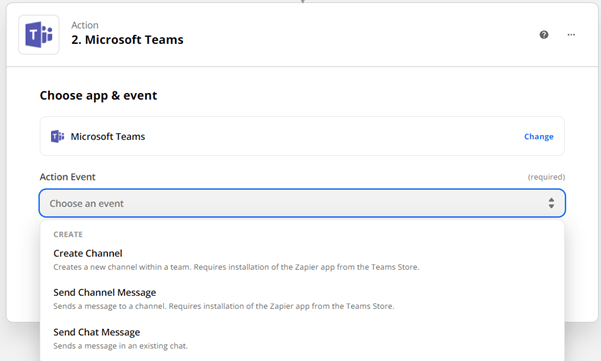
Task: Click the Action label above step title
Action: click(85, 25)
